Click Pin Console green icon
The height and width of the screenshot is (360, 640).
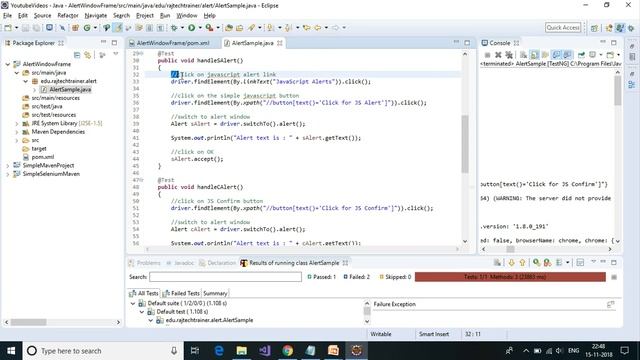pyautogui.click(x=581, y=55)
